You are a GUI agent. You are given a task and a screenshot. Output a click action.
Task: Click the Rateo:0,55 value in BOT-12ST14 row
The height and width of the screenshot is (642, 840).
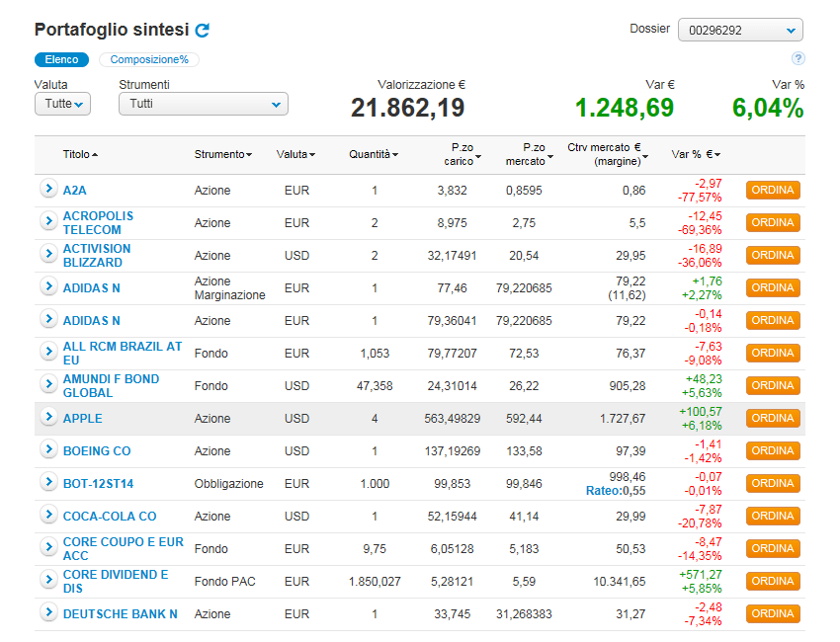click(x=616, y=491)
